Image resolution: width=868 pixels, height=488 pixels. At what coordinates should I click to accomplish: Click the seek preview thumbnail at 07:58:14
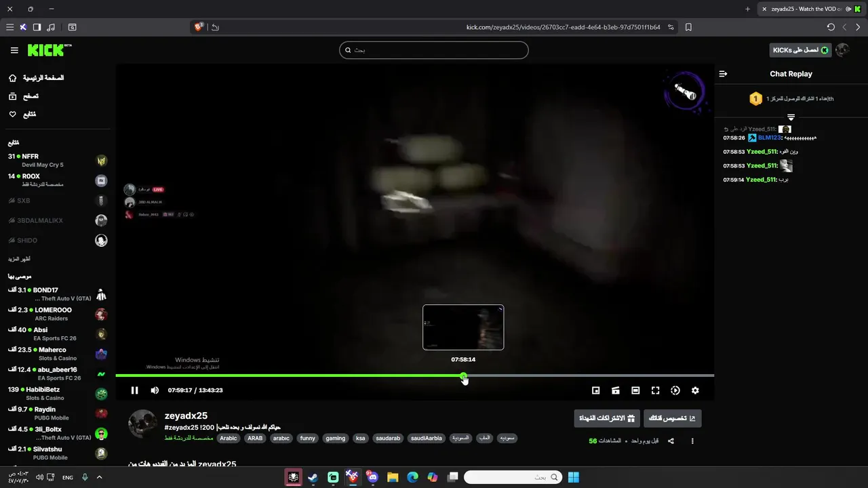(x=463, y=327)
